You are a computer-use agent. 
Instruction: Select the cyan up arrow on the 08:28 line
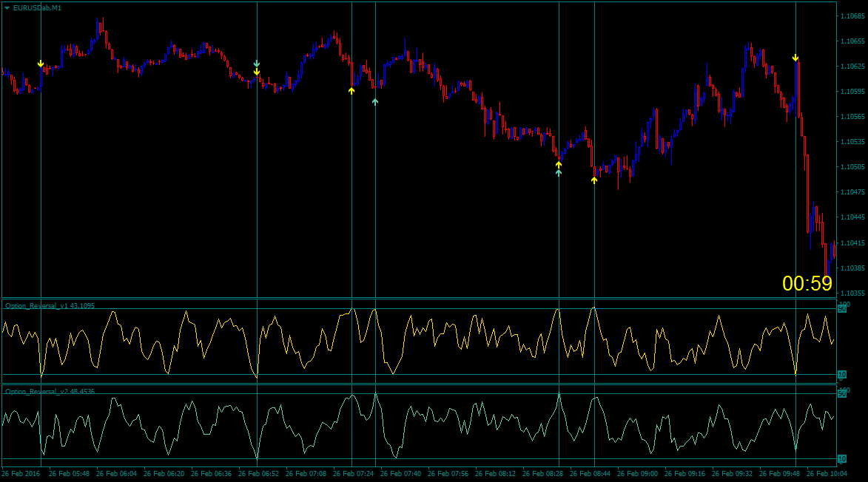pyautogui.click(x=559, y=173)
